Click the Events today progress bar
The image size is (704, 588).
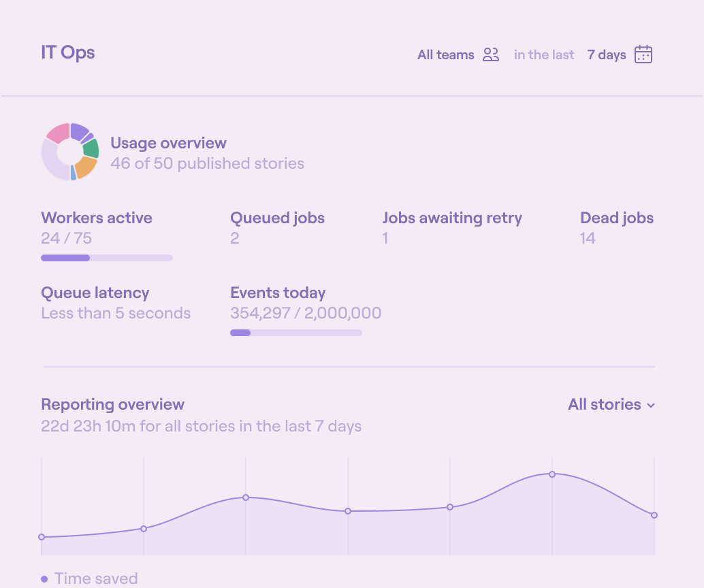296,333
